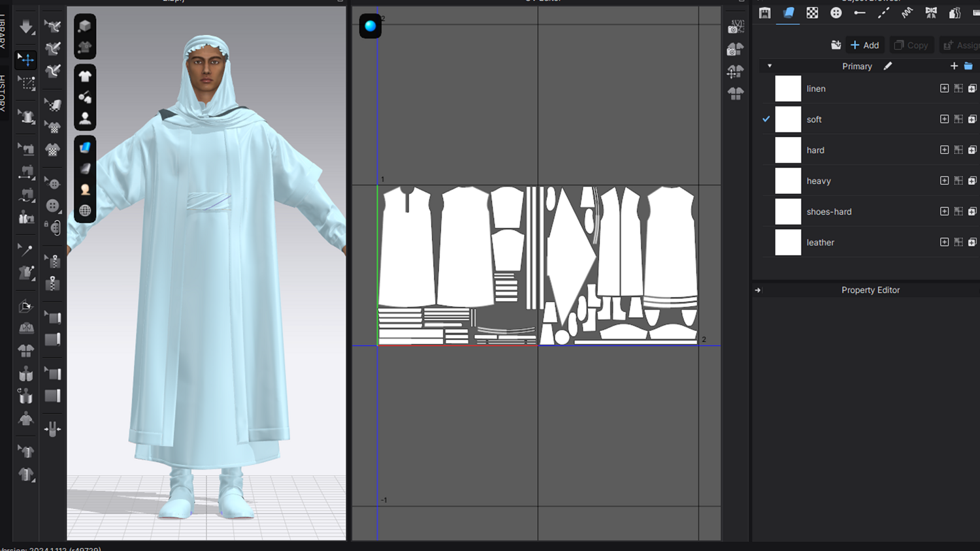Click the Property Editor header label
Screen dimensions: 980x551
[x=870, y=290]
